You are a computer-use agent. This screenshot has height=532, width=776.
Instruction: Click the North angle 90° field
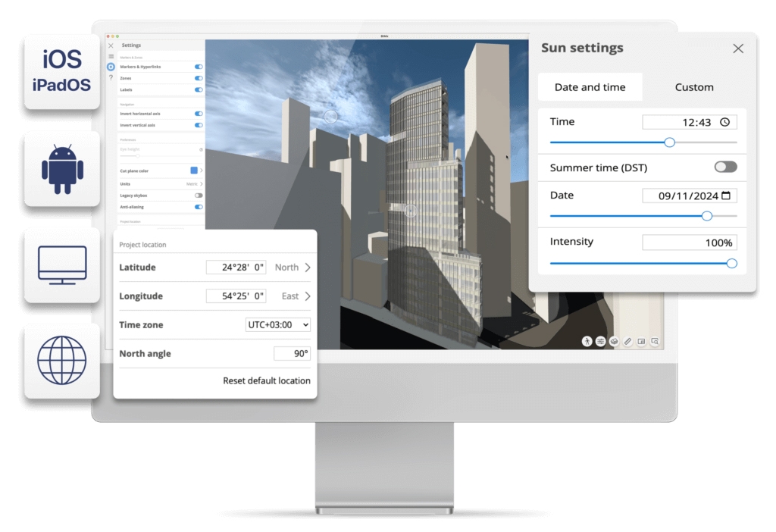(292, 353)
